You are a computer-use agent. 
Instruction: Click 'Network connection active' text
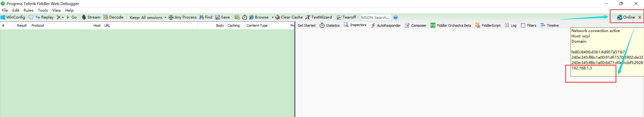(x=596, y=31)
